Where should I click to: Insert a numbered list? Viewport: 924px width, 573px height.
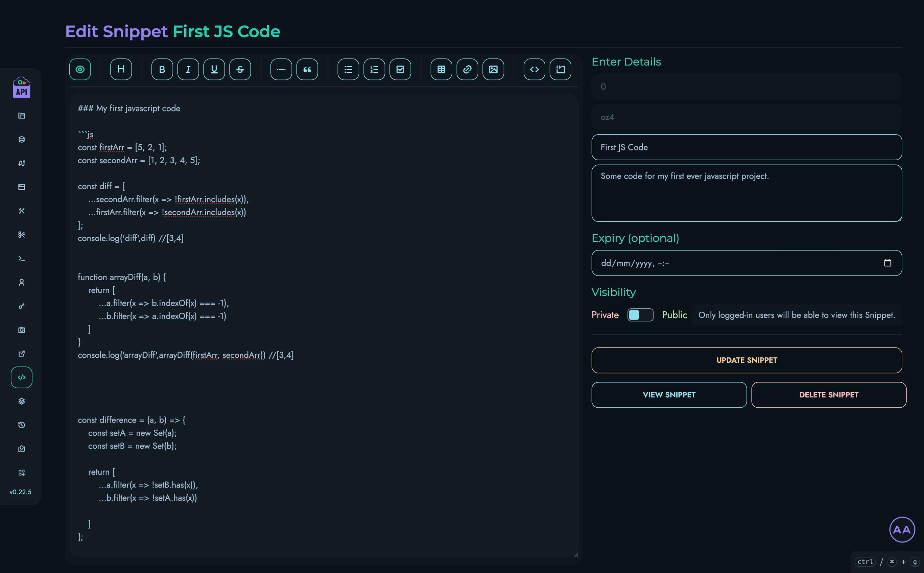[375, 69]
